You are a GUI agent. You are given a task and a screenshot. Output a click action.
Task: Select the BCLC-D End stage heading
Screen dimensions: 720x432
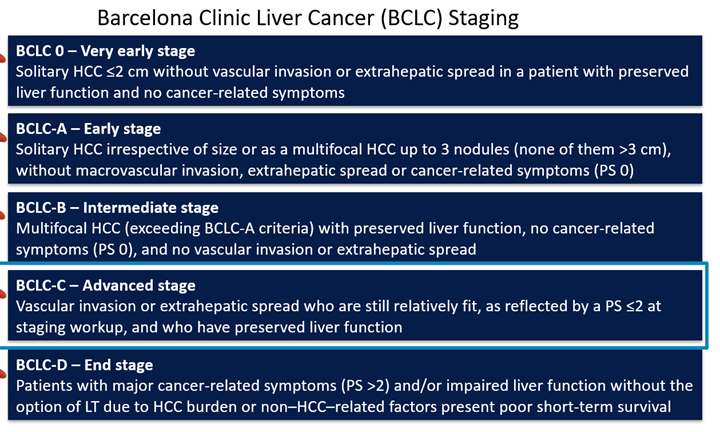(84, 365)
